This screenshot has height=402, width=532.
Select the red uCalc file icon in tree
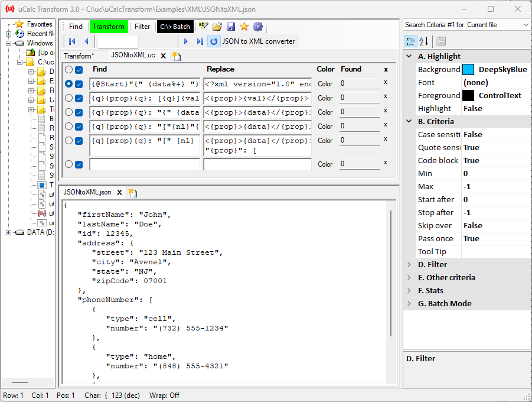pyautogui.click(x=42, y=213)
